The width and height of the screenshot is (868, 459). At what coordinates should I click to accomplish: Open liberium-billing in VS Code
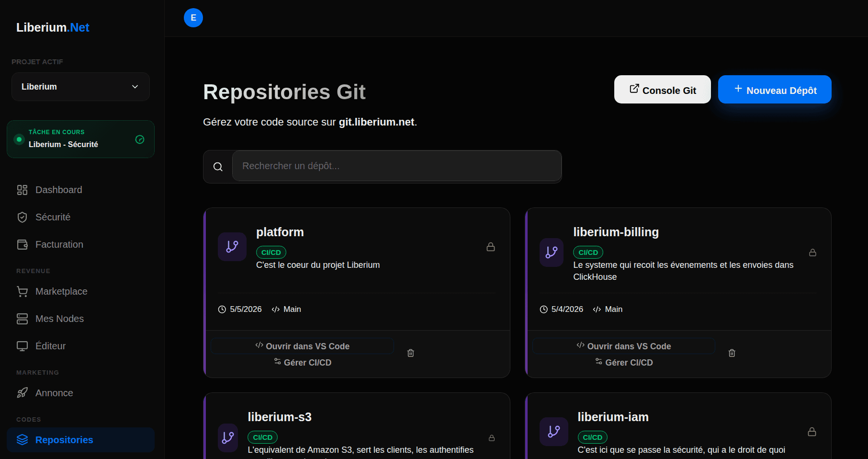coord(624,346)
